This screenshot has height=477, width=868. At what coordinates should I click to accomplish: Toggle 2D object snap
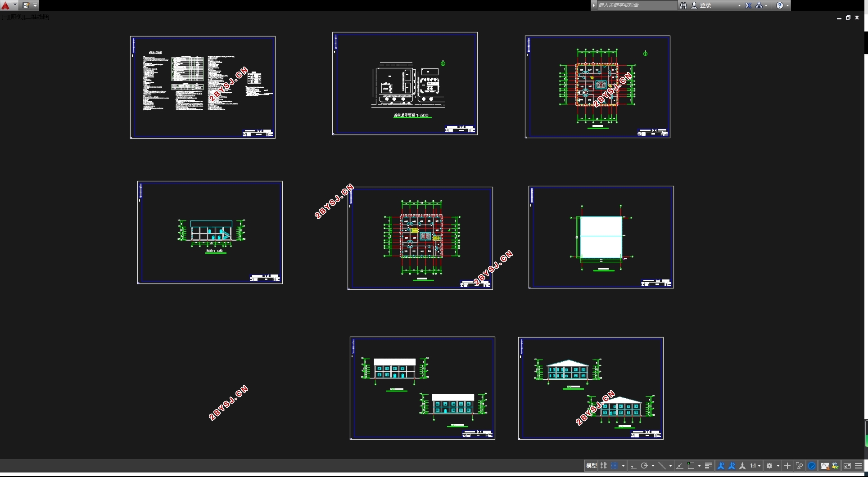(x=691, y=466)
